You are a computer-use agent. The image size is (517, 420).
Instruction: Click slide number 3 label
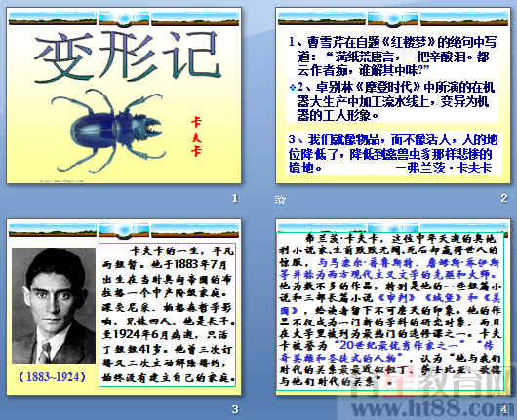[235, 409]
